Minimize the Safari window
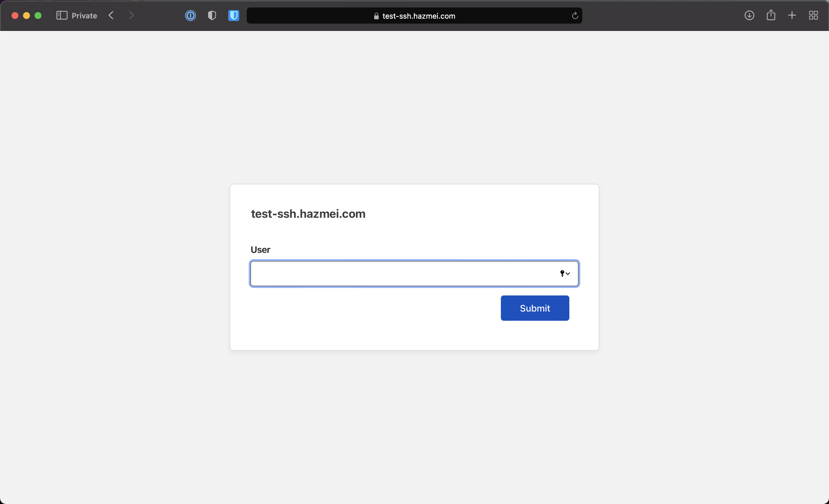This screenshot has width=829, height=504. tap(26, 16)
